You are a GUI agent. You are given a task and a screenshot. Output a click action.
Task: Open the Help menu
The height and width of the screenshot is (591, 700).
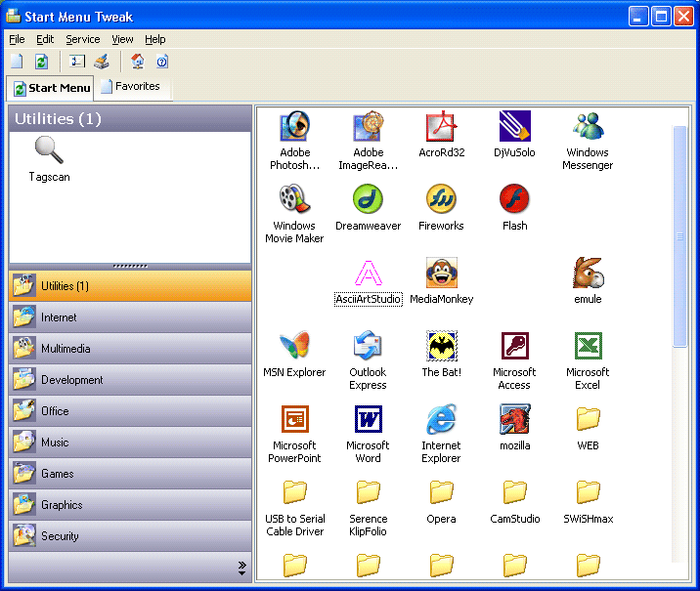(x=154, y=39)
